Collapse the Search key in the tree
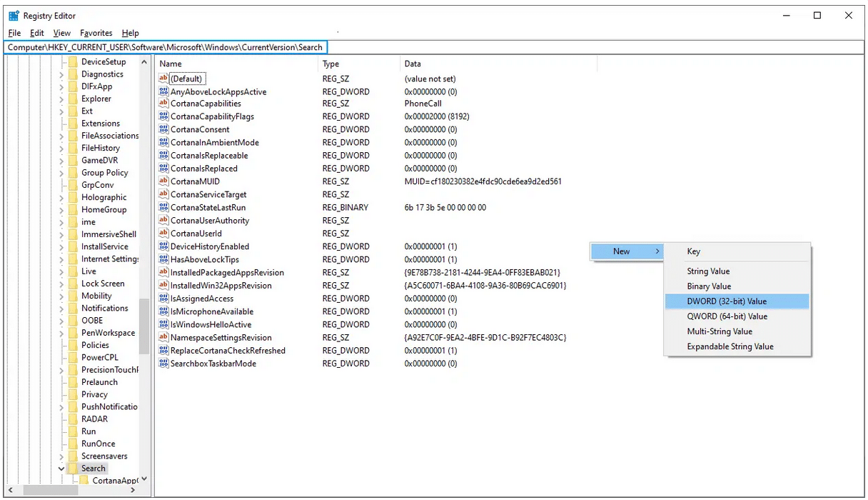This screenshot has height=500, width=868. point(61,469)
